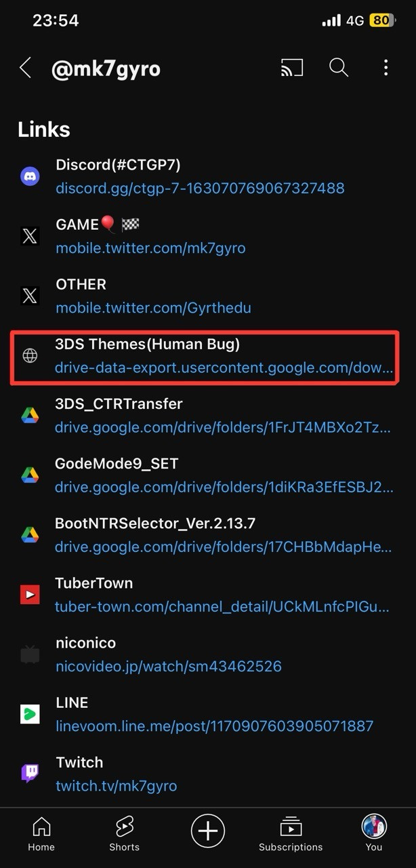Tap the Discord logo icon
Image resolution: width=416 pixels, height=868 pixels.
click(x=30, y=176)
